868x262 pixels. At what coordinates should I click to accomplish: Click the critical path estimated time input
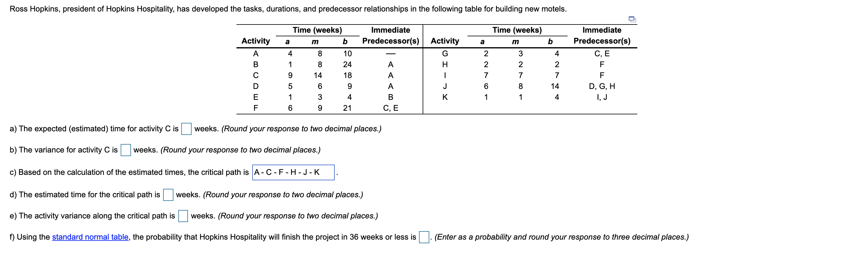168,195
